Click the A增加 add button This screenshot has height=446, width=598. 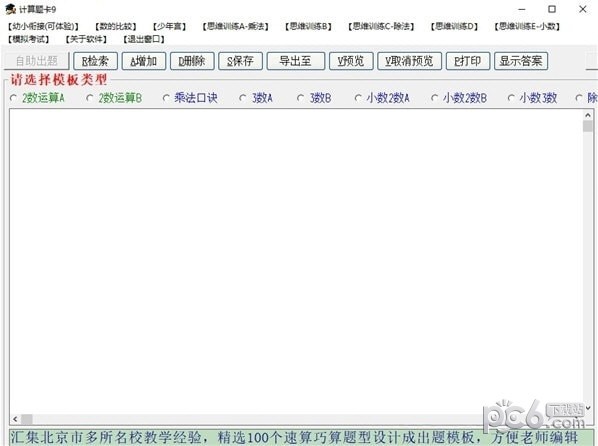tap(143, 61)
